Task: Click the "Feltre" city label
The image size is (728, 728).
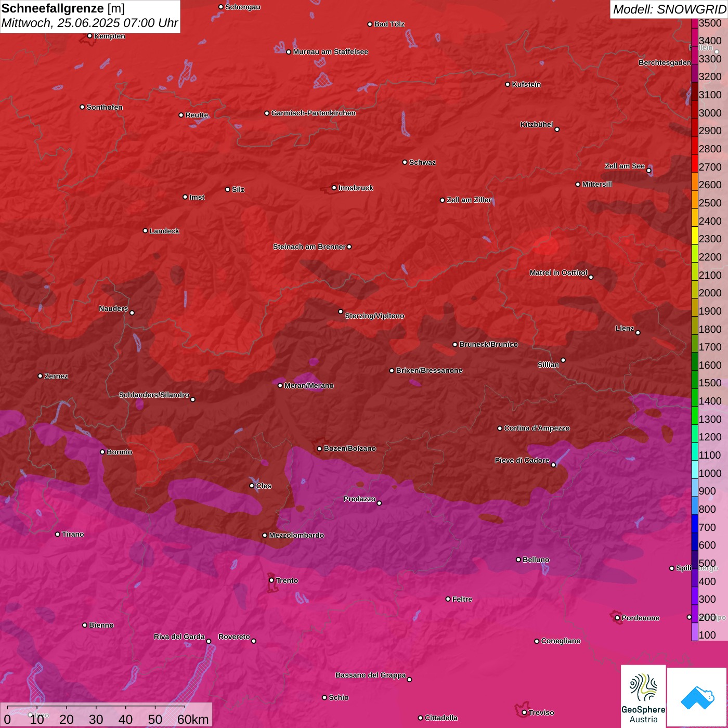Action: 462,599
